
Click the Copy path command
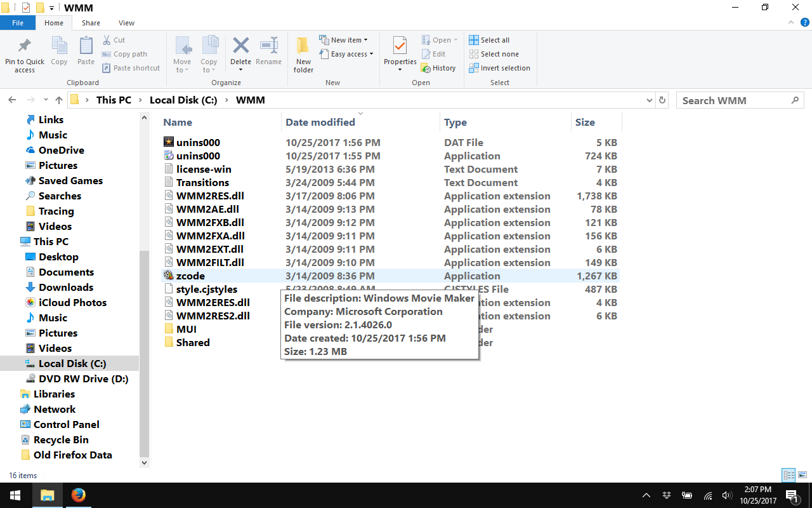pyautogui.click(x=124, y=54)
